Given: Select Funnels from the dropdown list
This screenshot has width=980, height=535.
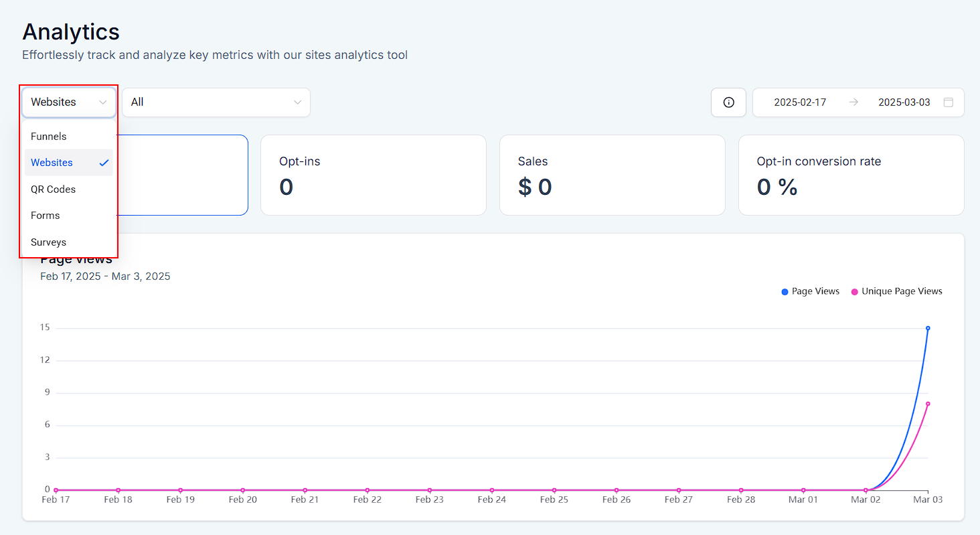Looking at the screenshot, I should click(49, 137).
